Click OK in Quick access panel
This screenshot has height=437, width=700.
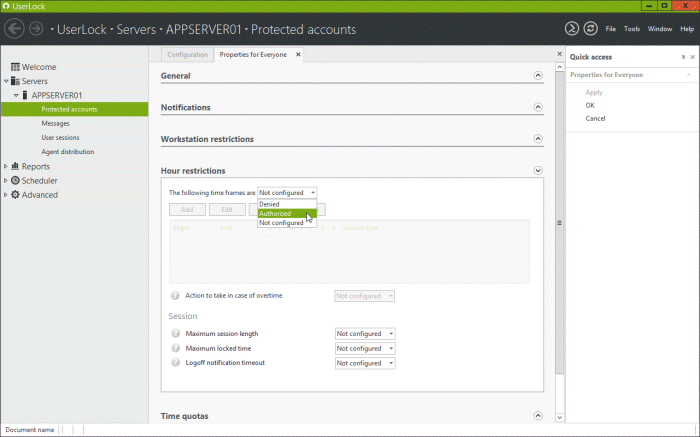[590, 105]
